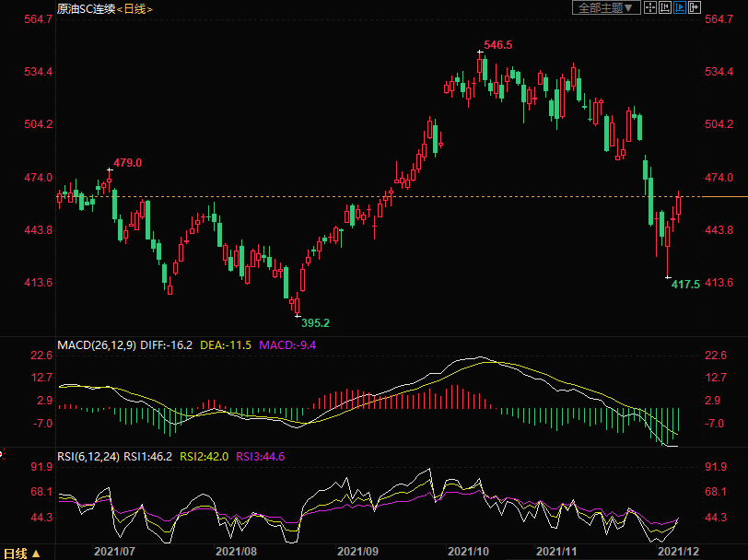Toggle the blue highlighted chart axis icon
This screenshot has width=748, height=560.
679,7
